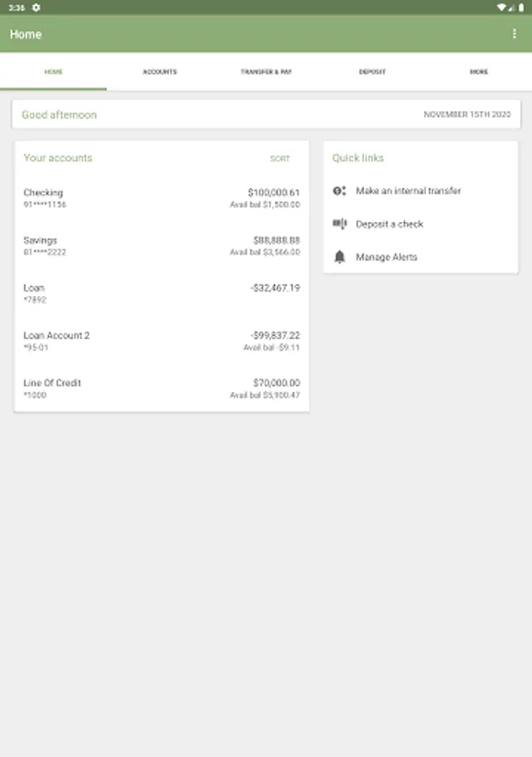Click the deposit check icon

coord(340,224)
